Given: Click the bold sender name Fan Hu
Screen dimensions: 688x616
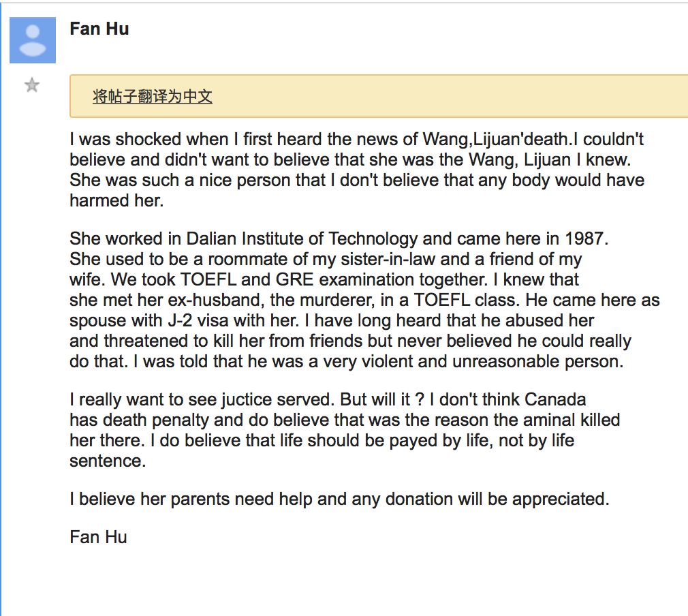Looking at the screenshot, I should (99, 29).
